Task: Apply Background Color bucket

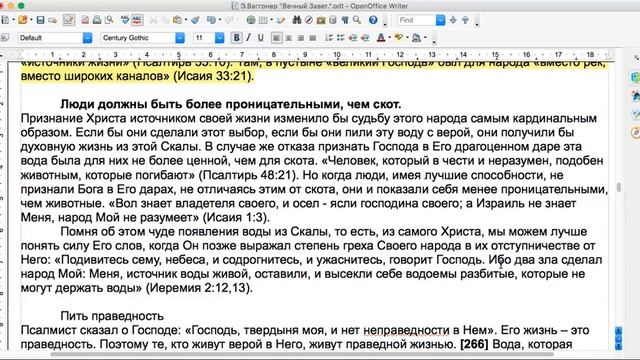Action: [x=416, y=38]
